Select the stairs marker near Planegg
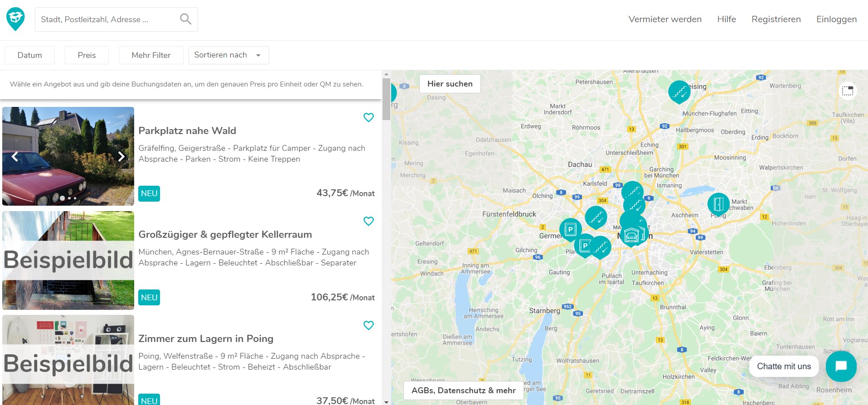Image resolution: width=868 pixels, height=405 pixels. pyautogui.click(x=601, y=247)
